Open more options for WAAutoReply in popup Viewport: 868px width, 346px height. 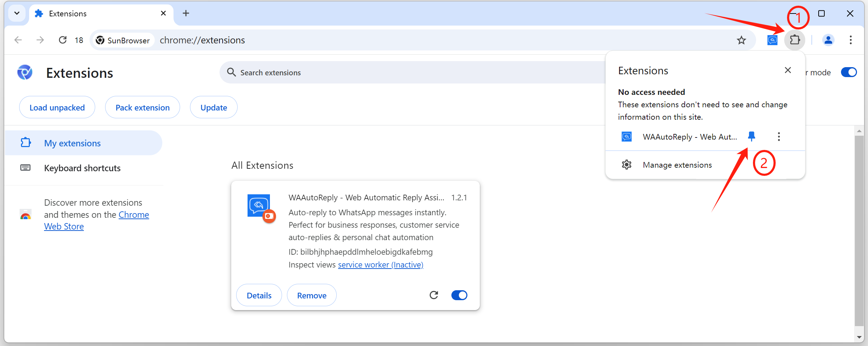[x=779, y=137]
